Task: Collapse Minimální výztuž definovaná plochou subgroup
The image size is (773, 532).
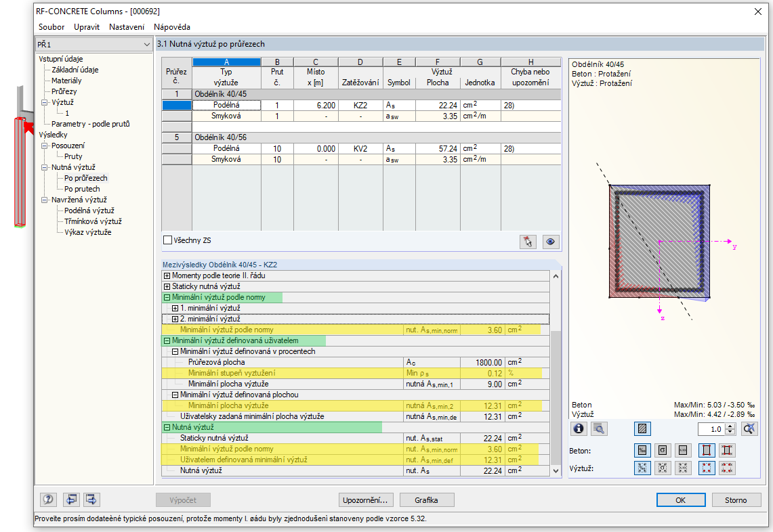Action: coord(175,395)
